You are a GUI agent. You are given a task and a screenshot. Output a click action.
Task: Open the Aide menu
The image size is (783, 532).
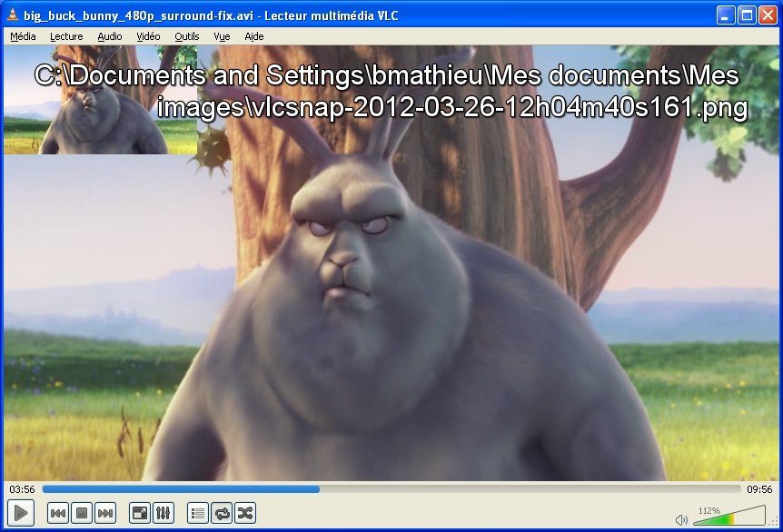coord(254,36)
